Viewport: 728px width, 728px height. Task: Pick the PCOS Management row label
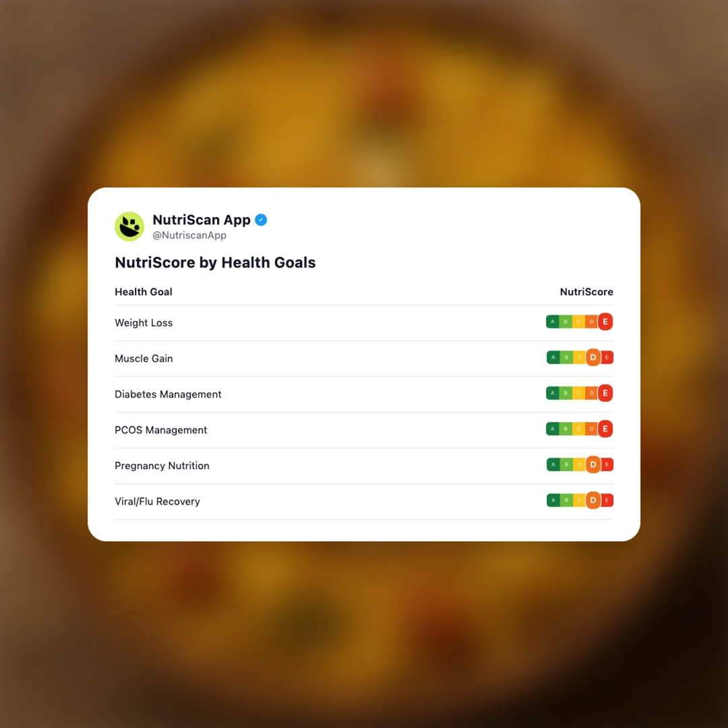click(x=161, y=430)
